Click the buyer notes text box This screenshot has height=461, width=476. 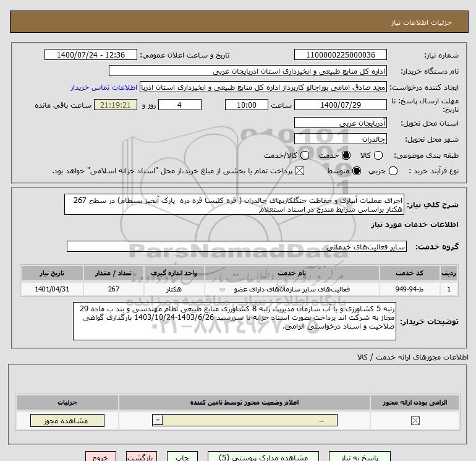tap(234, 321)
